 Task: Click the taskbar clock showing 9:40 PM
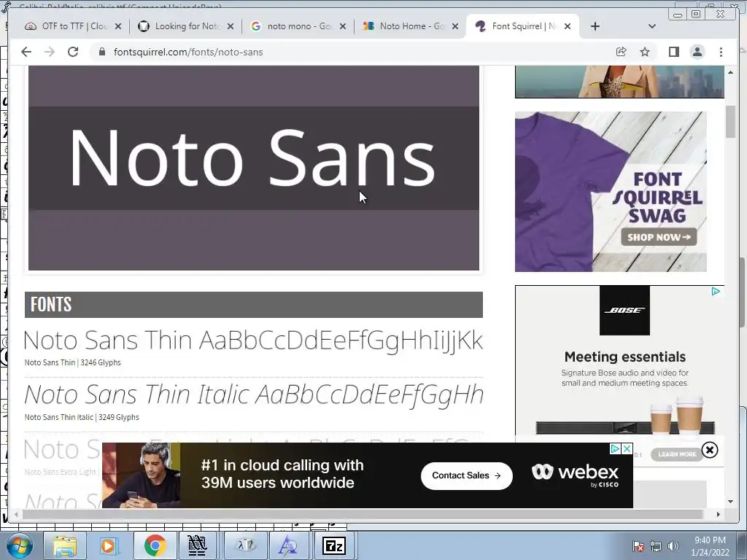tap(710, 546)
